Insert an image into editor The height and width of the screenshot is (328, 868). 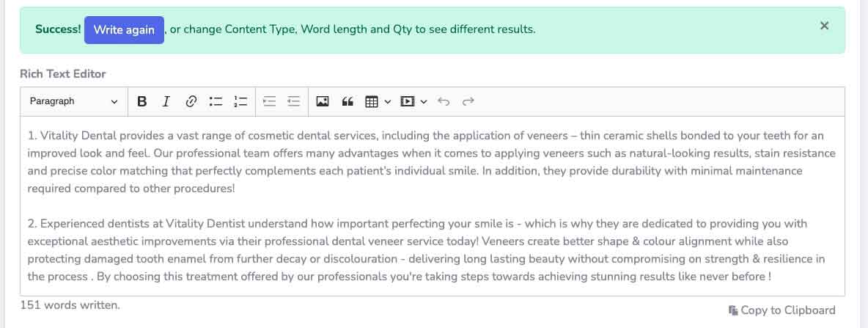click(322, 101)
